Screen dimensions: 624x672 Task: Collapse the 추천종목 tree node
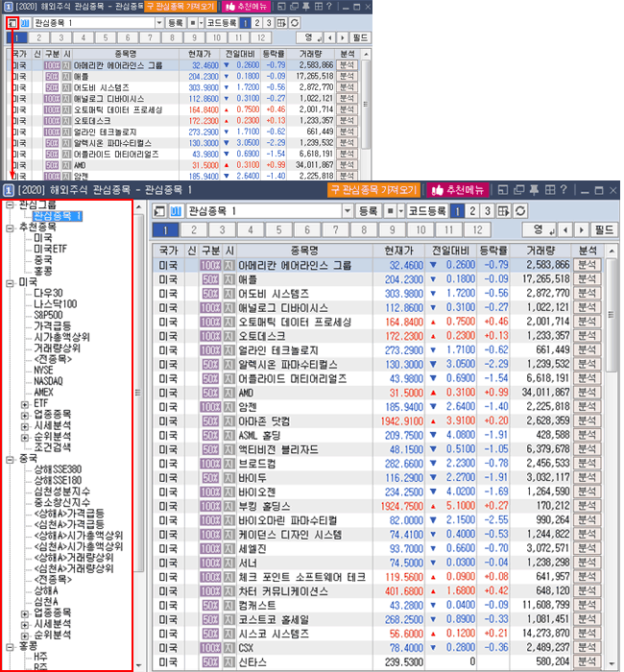pyautogui.click(x=10, y=228)
